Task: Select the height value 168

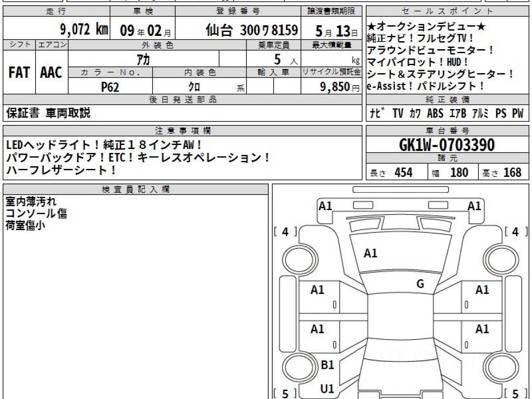Action: [x=512, y=172]
